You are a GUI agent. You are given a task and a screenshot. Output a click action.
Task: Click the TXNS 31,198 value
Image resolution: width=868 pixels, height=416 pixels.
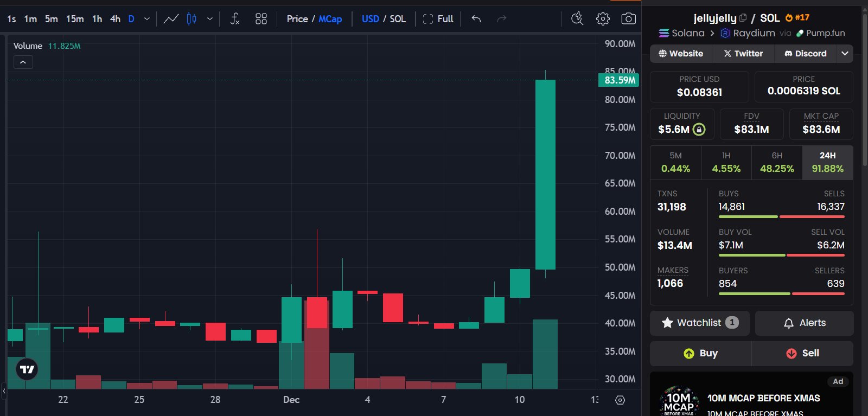click(672, 207)
